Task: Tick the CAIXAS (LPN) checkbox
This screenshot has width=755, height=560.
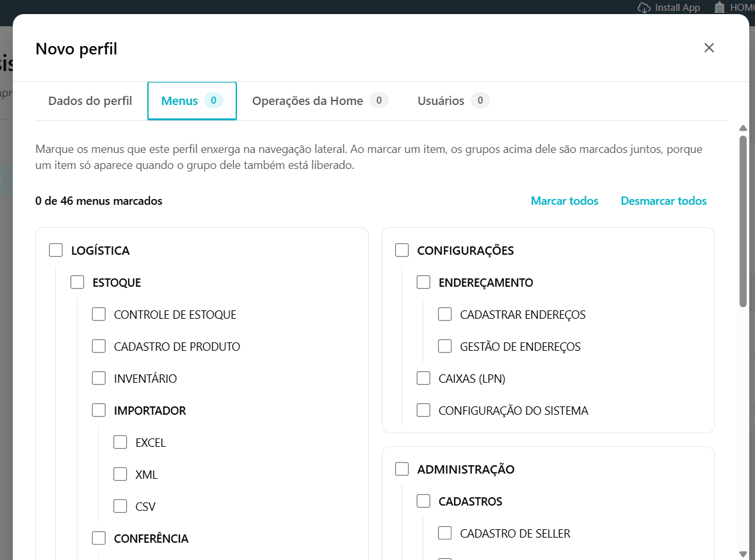Action: 423,378
